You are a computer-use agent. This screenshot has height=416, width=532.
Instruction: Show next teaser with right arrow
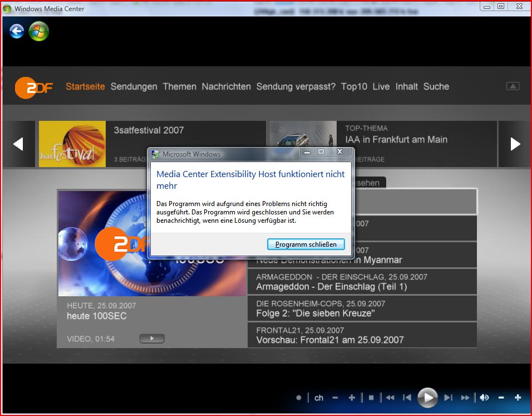[x=515, y=144]
